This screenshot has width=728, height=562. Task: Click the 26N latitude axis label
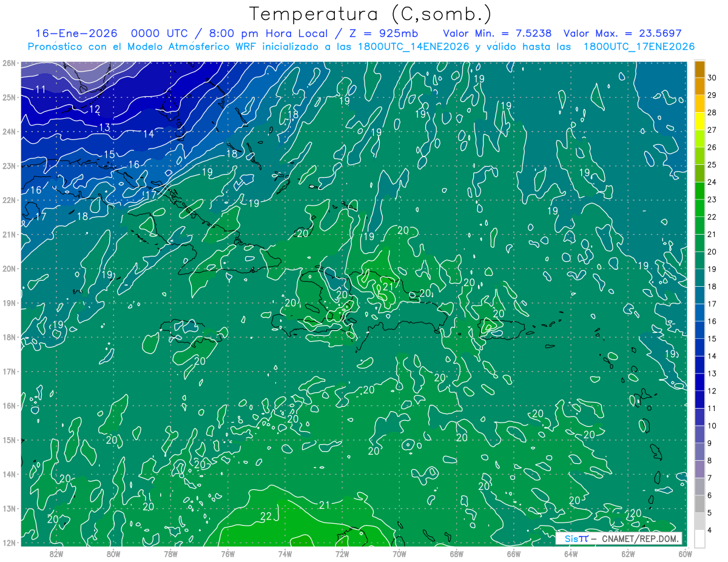click(8, 63)
